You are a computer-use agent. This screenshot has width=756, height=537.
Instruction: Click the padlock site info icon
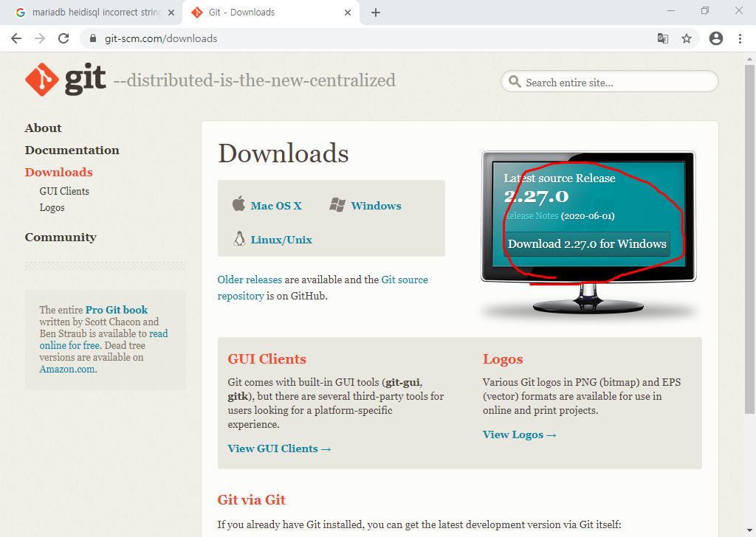[93, 38]
